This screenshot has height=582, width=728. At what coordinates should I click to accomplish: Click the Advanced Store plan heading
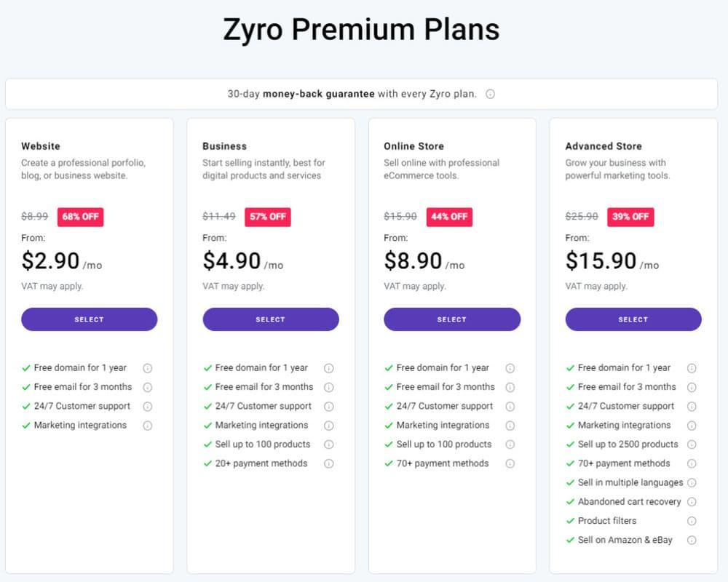click(x=604, y=146)
